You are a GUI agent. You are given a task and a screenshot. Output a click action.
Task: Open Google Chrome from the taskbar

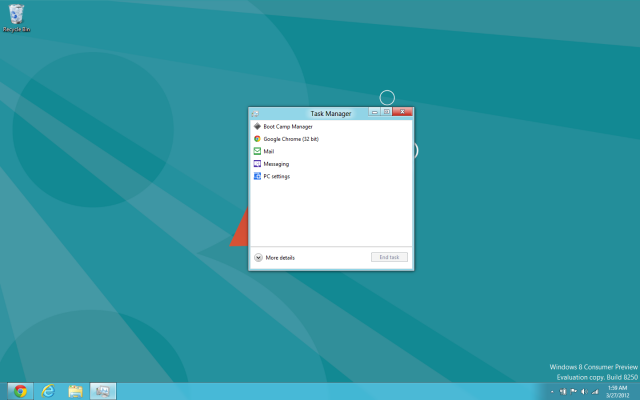coord(20,390)
